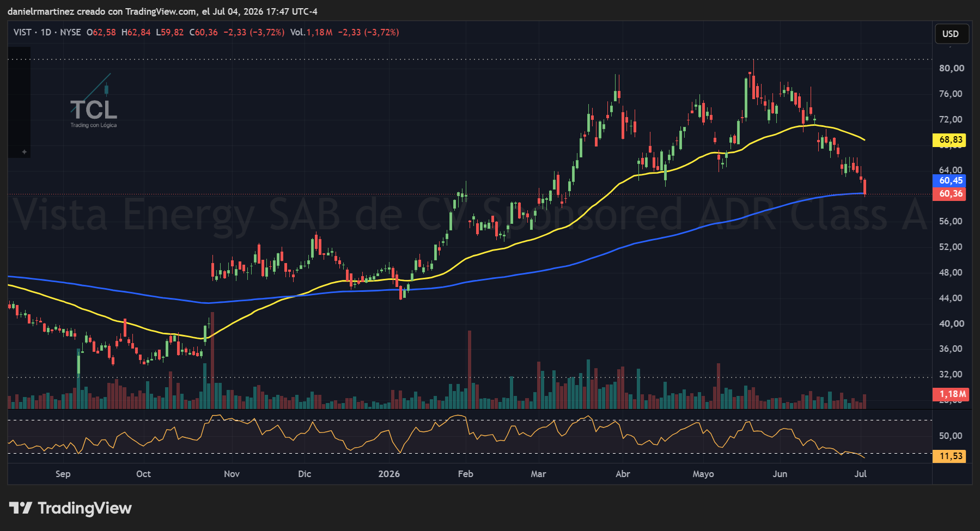Viewport: 980px width, 531px height.
Task: Click the Vol. 1,18M reading in header
Action: [311, 32]
